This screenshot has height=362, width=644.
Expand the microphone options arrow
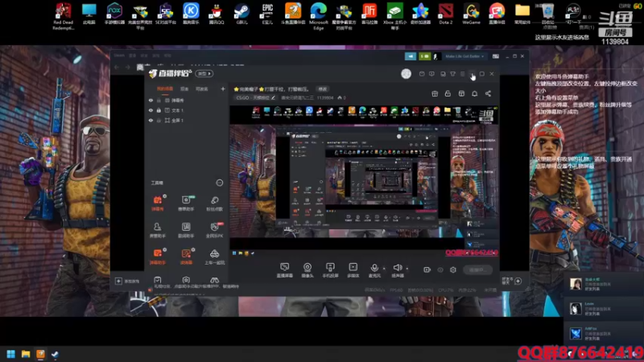384,268
